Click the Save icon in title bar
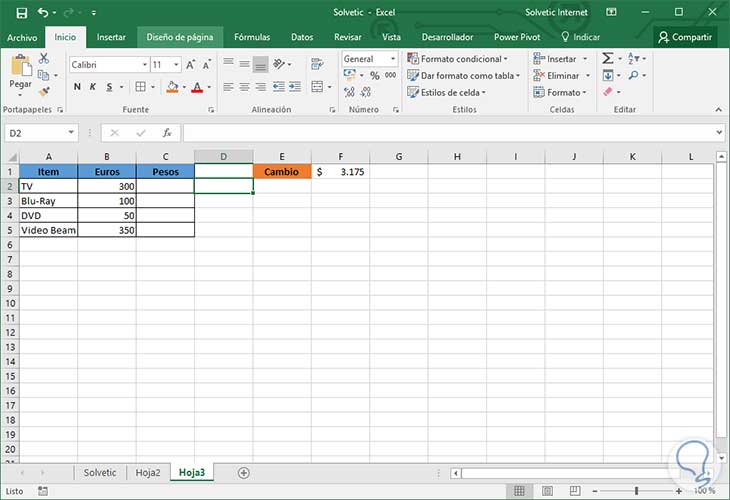Screen dimensions: 730x500 pyautogui.click(x=21, y=13)
